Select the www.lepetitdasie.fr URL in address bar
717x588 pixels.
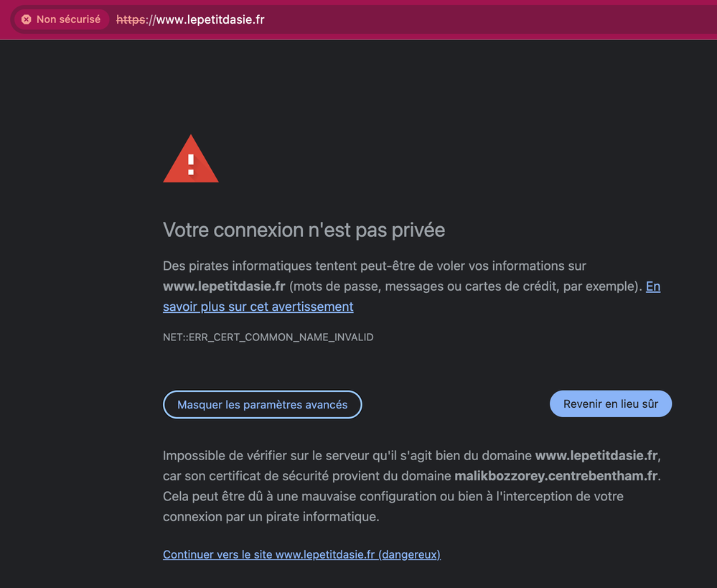point(210,19)
